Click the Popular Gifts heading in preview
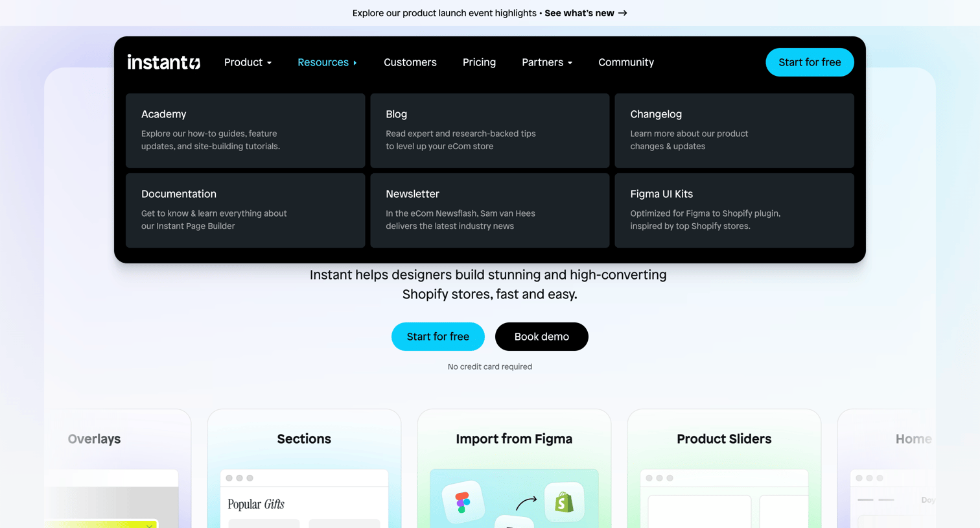This screenshot has width=980, height=528. pyautogui.click(x=256, y=504)
